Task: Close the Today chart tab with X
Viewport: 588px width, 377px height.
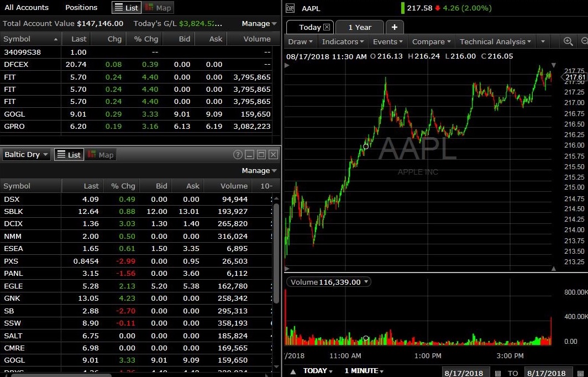Action: [327, 27]
